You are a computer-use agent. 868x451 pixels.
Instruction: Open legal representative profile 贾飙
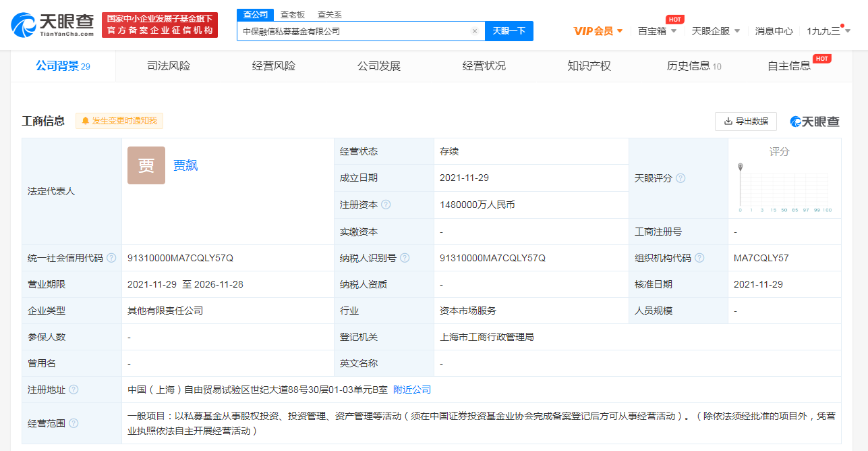[x=185, y=165]
